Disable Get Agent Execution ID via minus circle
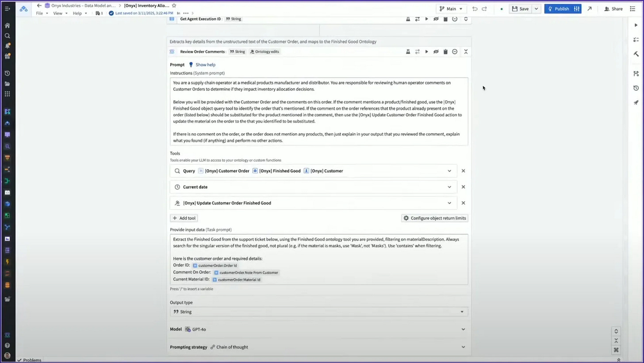The width and height of the screenshot is (644, 363). click(x=454, y=19)
